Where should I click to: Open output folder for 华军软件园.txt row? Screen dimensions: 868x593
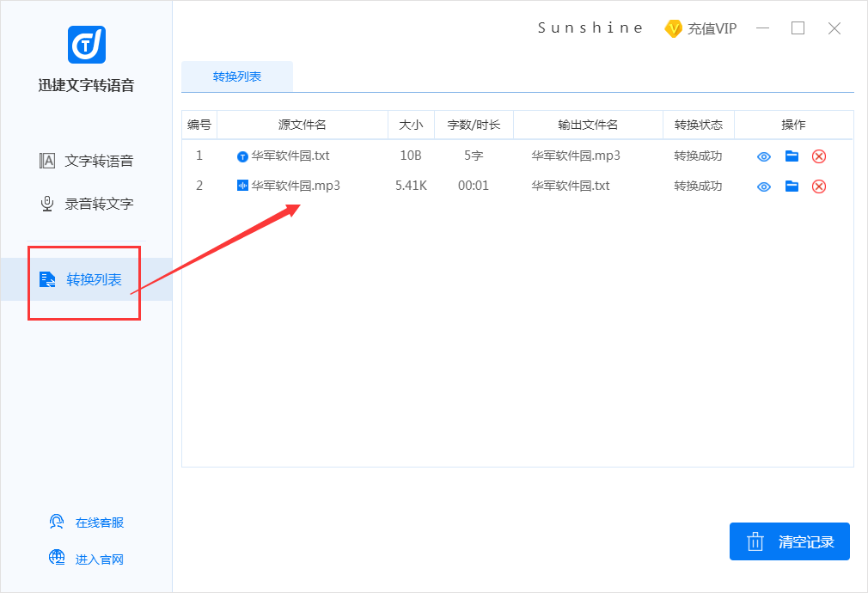791,156
